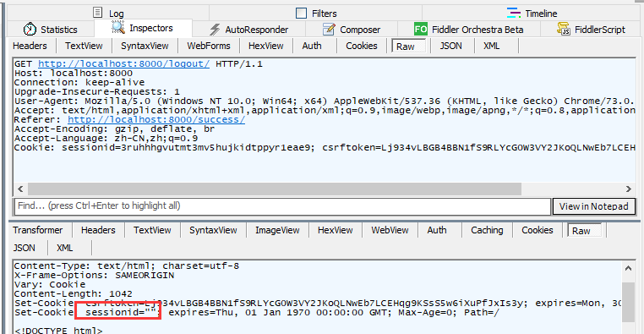This screenshot has width=644, height=334.
Task: Open the localhost:8000/success referer link
Action: click(x=156, y=119)
